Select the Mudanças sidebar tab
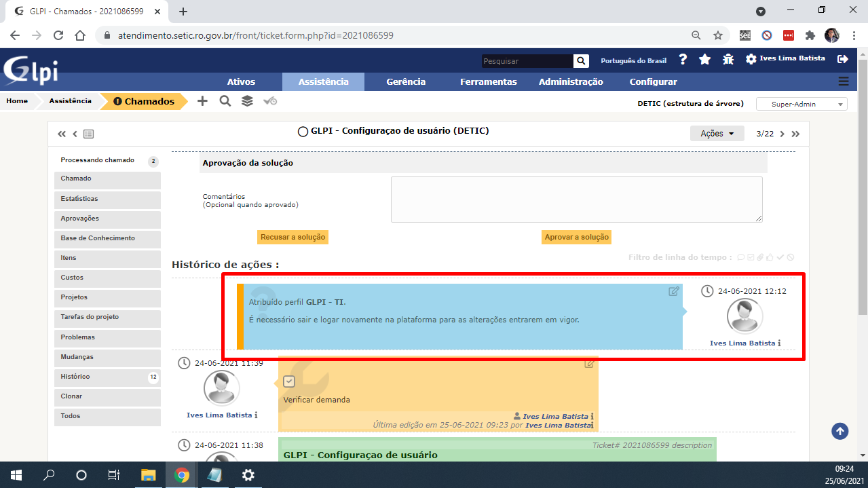Screen dimensions: 868x488 pyautogui.click(x=107, y=358)
